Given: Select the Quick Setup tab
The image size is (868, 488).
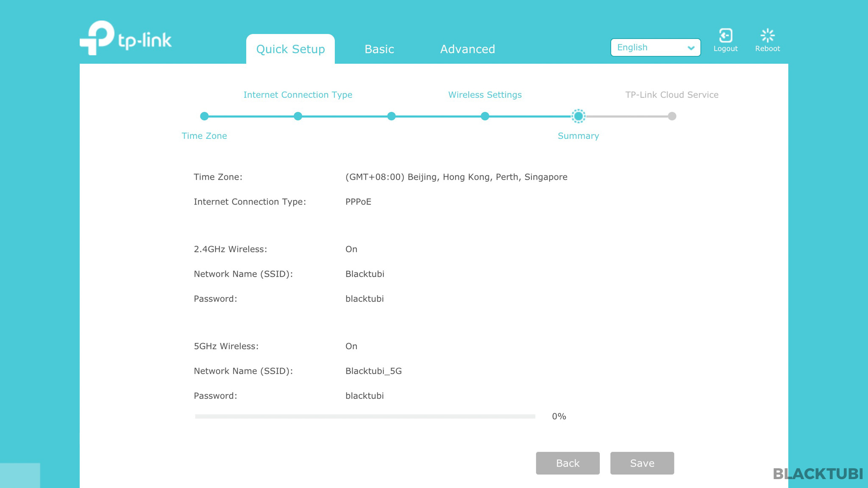Looking at the screenshot, I should point(290,49).
